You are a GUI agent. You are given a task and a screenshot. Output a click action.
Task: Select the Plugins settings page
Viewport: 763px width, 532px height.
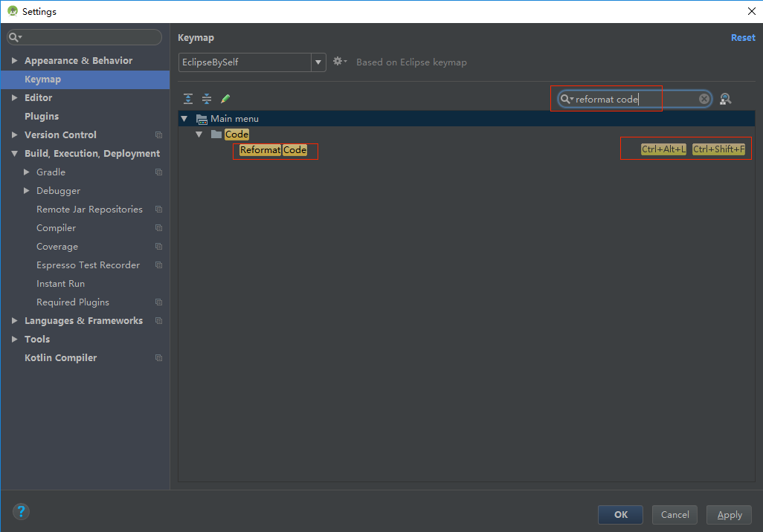(41, 116)
